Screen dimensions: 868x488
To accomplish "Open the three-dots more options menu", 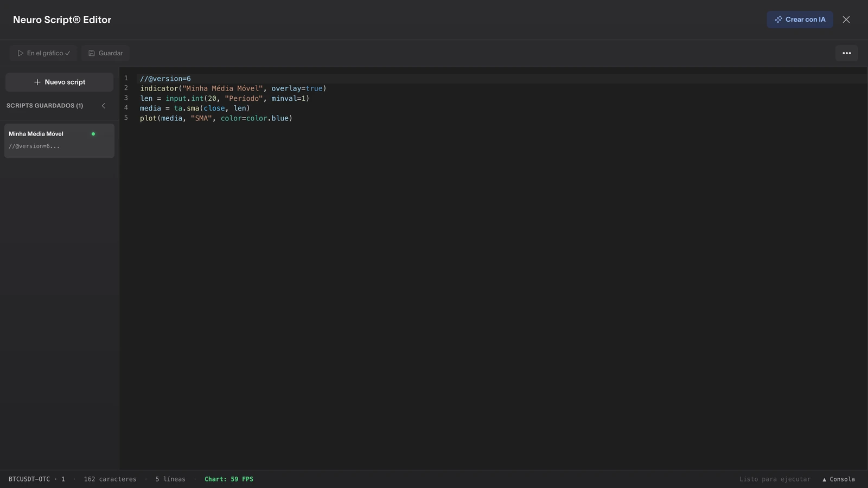I will [847, 53].
